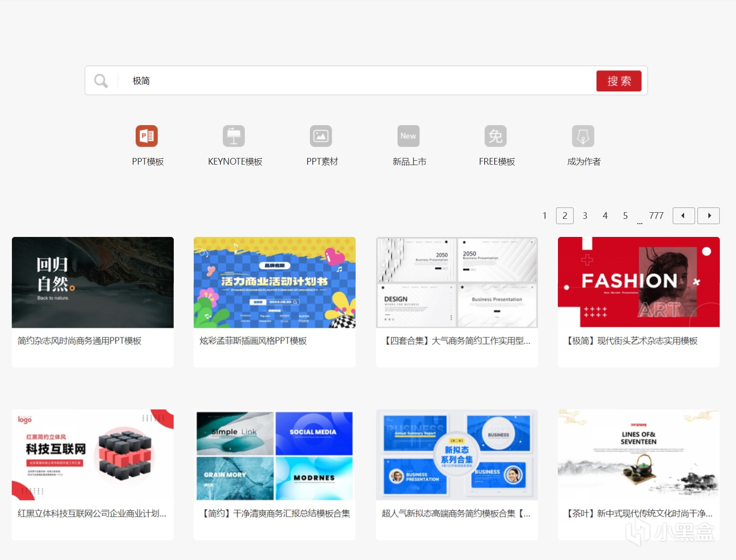Click title 红黑立体科技互联网公司企业商业计划
The image size is (736, 560).
[92, 513]
